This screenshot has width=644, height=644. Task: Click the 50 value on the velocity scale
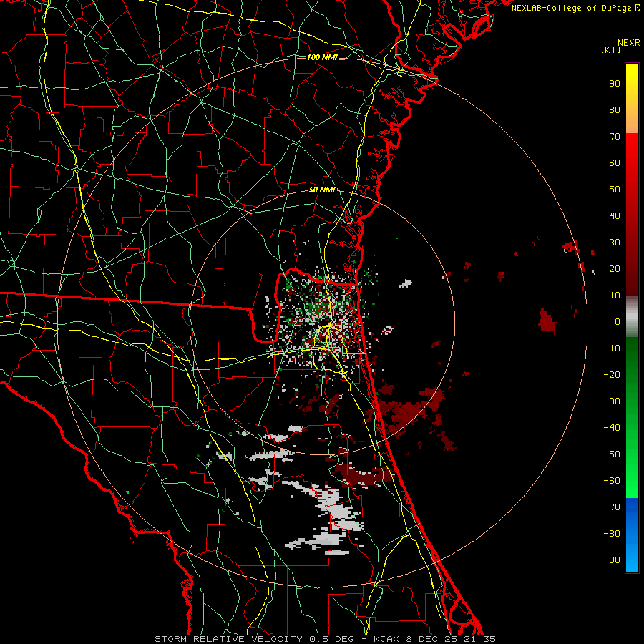[x=615, y=190]
